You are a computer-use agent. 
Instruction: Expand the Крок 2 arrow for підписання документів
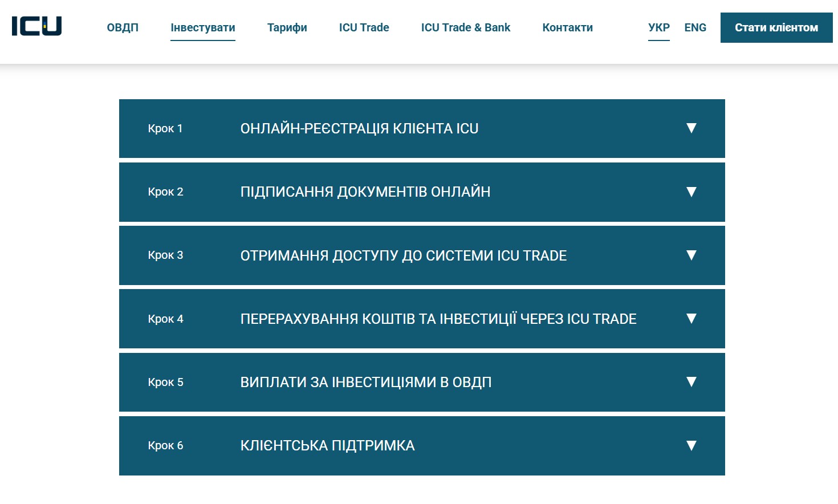[x=691, y=192]
